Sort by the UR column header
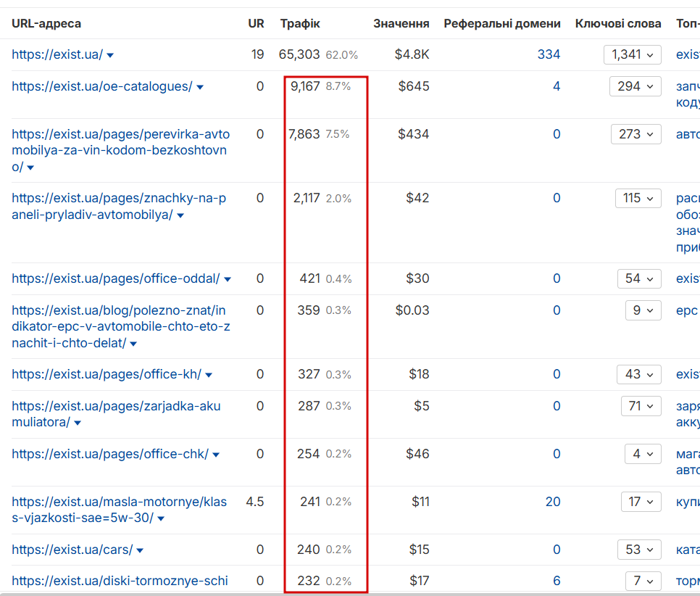The image size is (700, 596). click(x=257, y=23)
